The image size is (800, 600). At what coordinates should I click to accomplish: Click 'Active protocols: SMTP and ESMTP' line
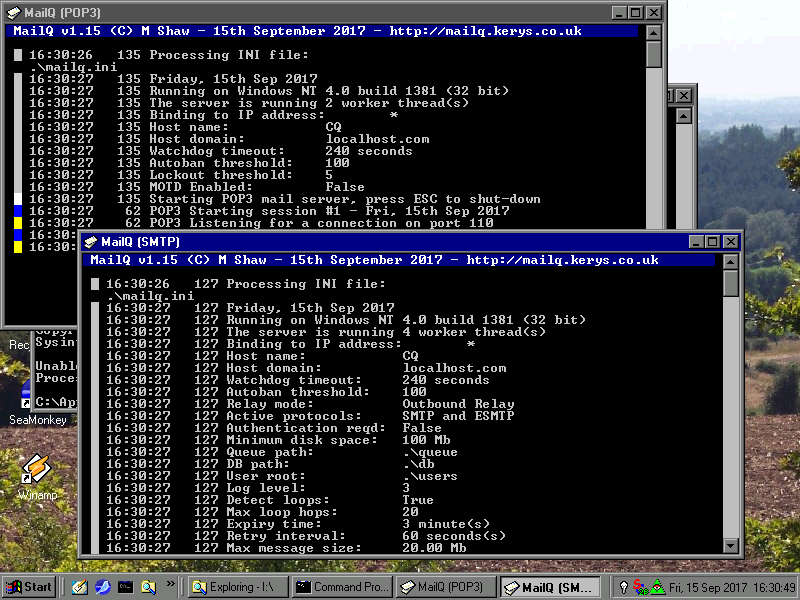(x=310, y=416)
